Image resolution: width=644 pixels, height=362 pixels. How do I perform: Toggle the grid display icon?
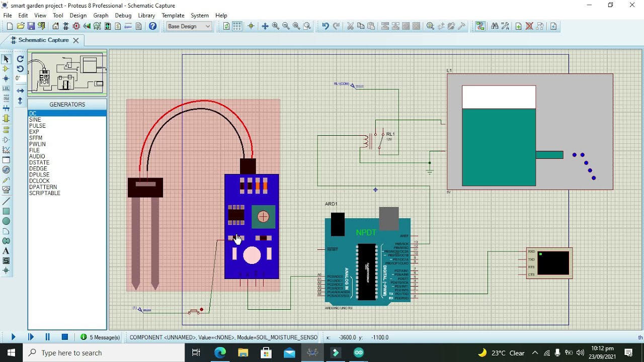point(237,26)
